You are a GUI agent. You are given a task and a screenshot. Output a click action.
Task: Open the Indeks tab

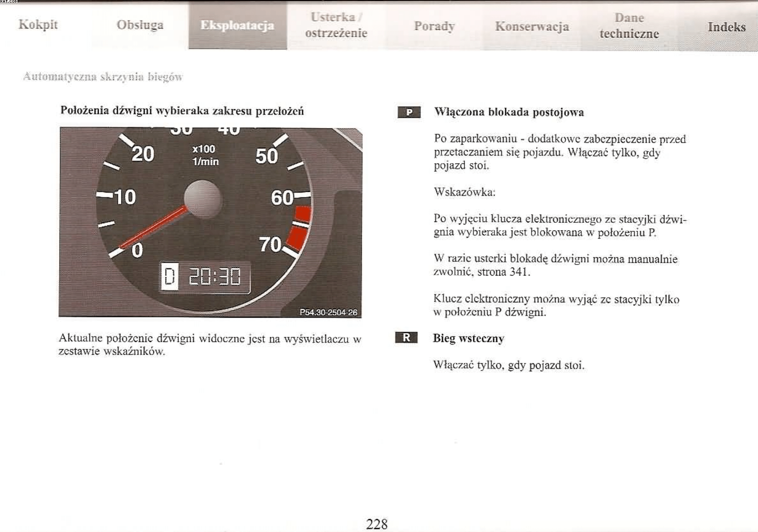[726, 27]
